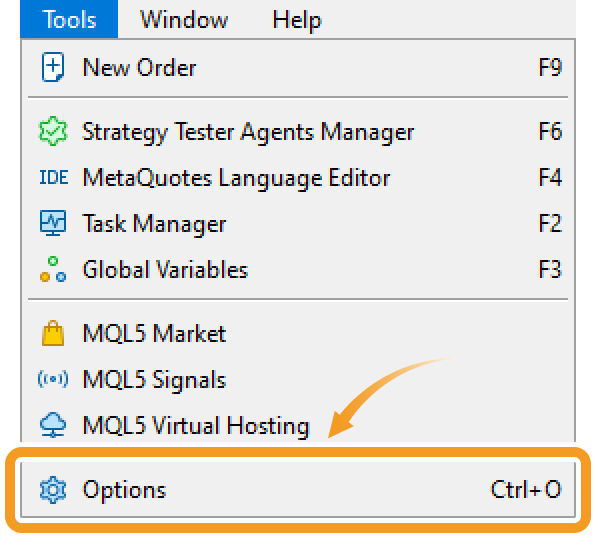This screenshot has height=538, width=596.
Task: Click the Task Manager monitor icon
Action: tap(53, 223)
